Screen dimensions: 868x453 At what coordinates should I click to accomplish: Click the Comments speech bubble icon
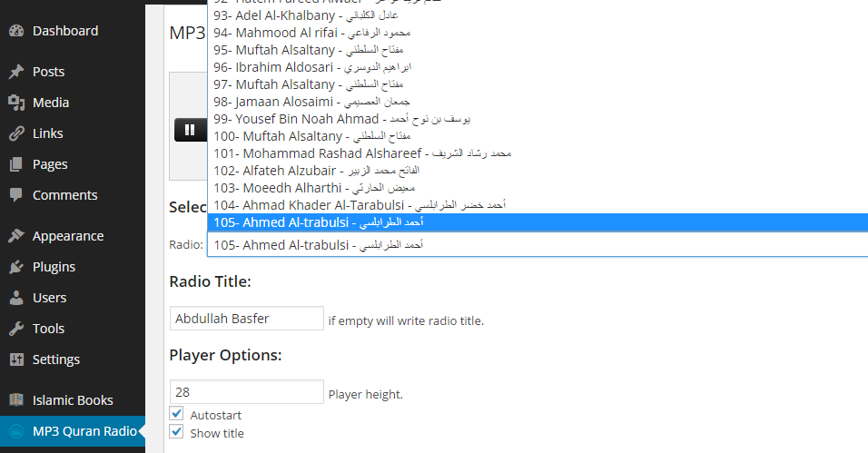point(16,195)
